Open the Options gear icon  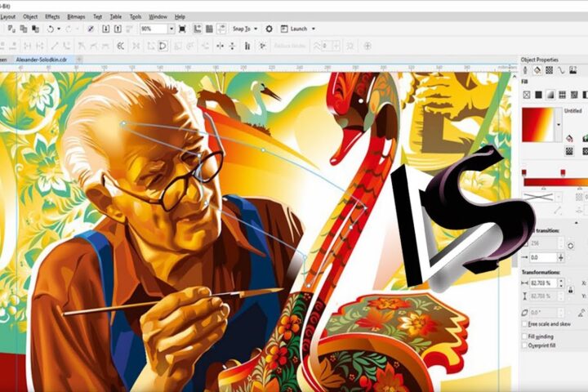point(269,29)
